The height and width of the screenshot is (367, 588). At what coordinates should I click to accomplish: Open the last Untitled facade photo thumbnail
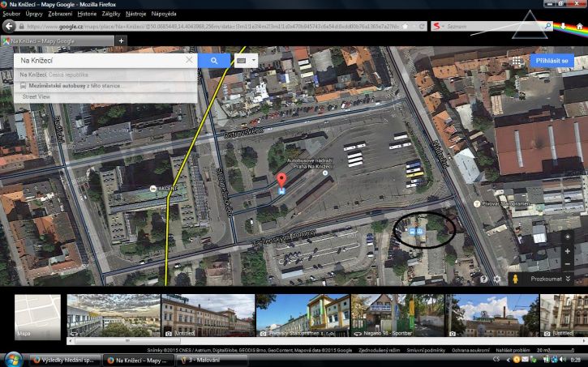[564, 315]
